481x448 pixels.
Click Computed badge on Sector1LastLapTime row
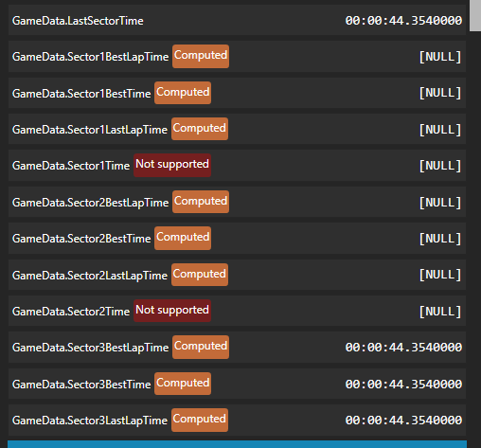pos(200,129)
